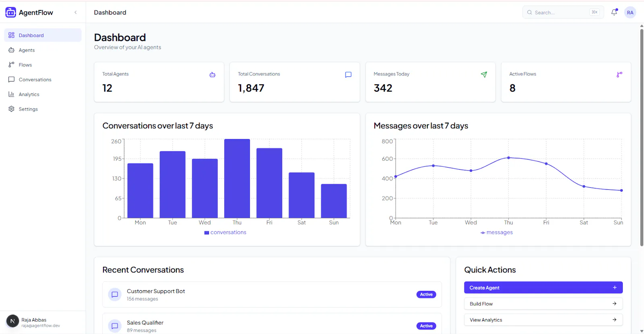Click the View Analytics button

click(543, 320)
